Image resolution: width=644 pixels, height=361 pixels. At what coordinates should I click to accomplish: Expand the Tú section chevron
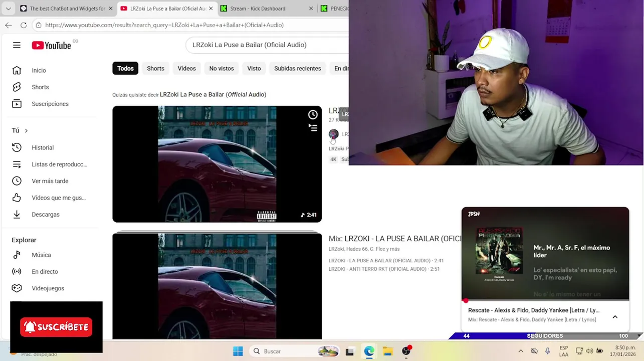(26, 131)
